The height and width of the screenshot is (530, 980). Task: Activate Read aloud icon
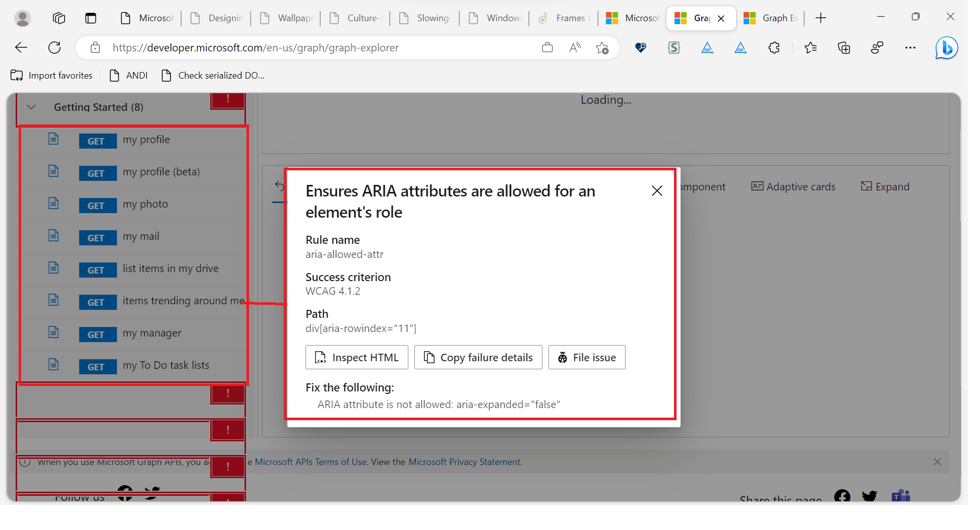tap(575, 48)
